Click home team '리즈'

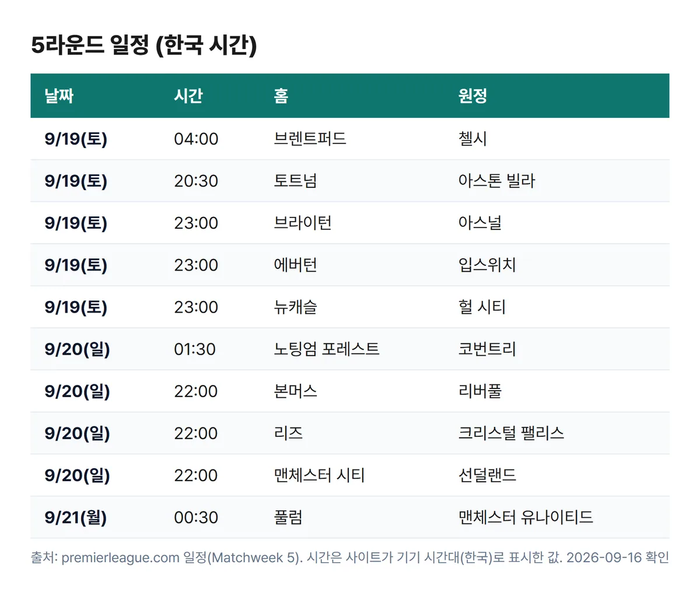pos(288,433)
